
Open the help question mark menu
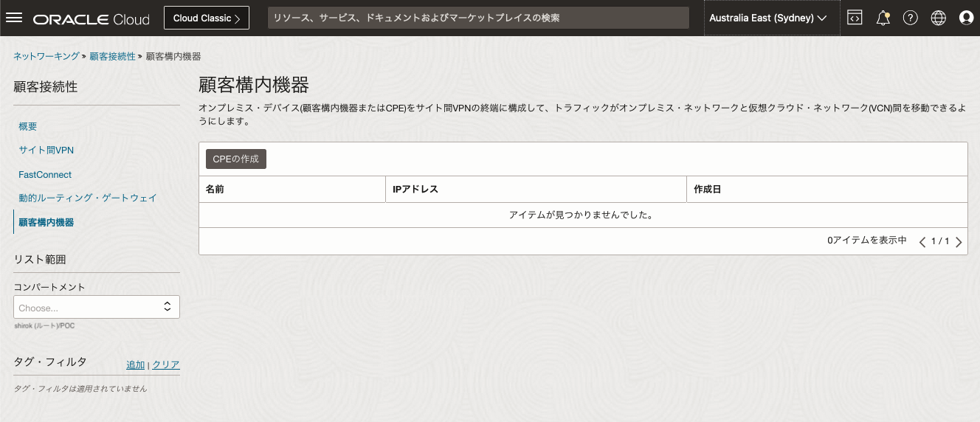[911, 18]
